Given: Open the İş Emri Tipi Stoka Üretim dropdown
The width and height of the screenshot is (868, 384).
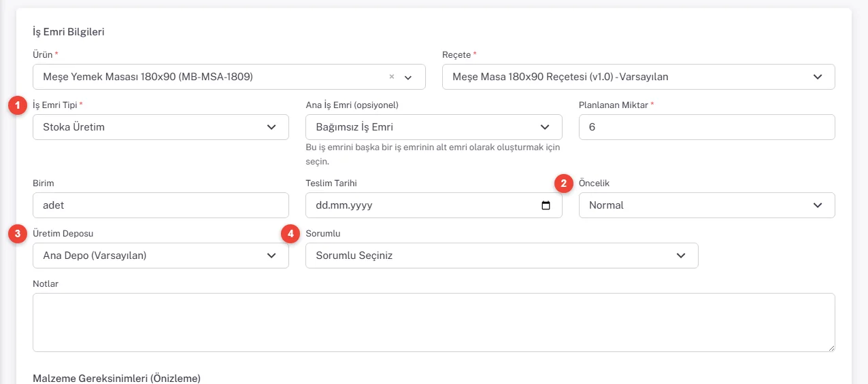Looking at the screenshot, I should pos(161,127).
